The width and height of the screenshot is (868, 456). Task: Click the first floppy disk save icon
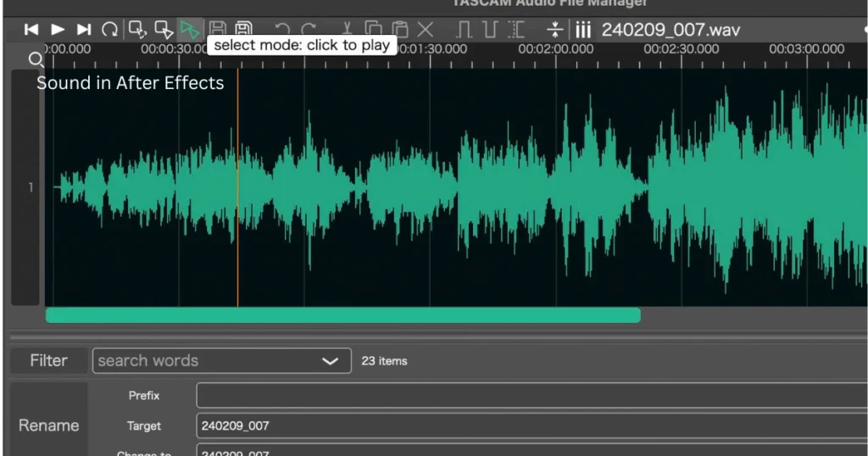pos(218,30)
